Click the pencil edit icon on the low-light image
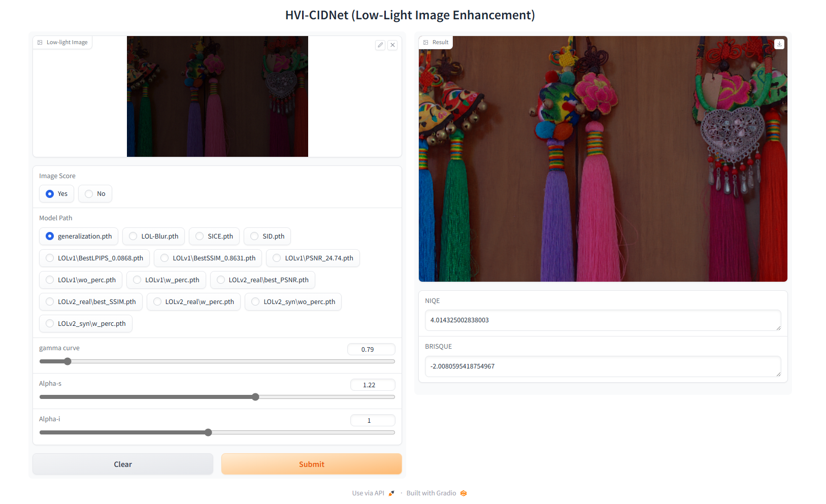Image resolution: width=826 pixels, height=504 pixels. (380, 45)
